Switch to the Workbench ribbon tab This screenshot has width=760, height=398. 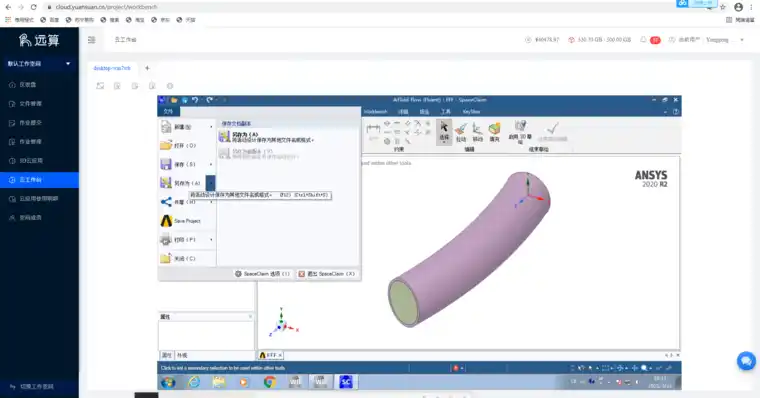(x=375, y=112)
